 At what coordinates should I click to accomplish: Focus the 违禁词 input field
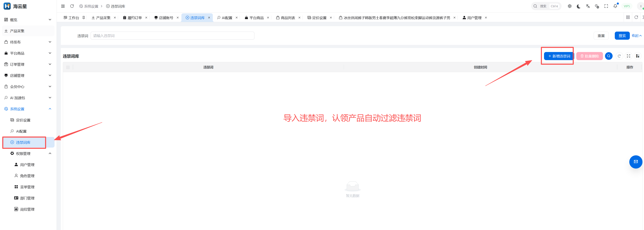click(172, 36)
